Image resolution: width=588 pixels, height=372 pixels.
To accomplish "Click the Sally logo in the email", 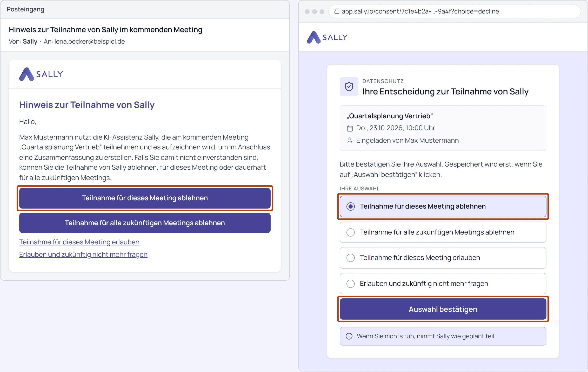I will point(41,74).
